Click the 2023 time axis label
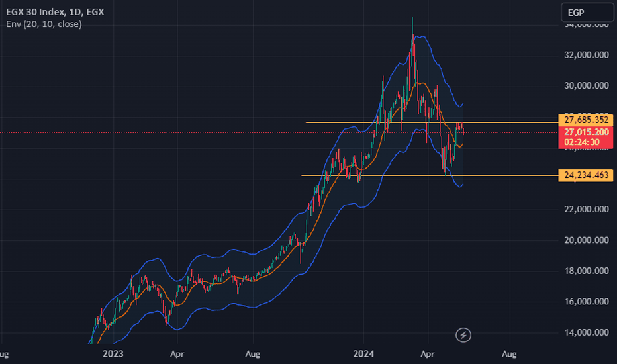The height and width of the screenshot is (364, 617). tap(113, 354)
